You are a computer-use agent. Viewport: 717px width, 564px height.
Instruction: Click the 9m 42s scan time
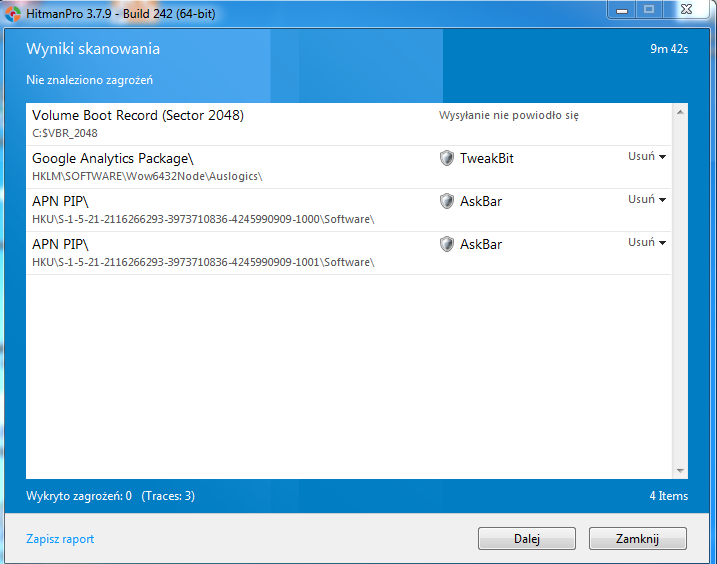(669, 49)
